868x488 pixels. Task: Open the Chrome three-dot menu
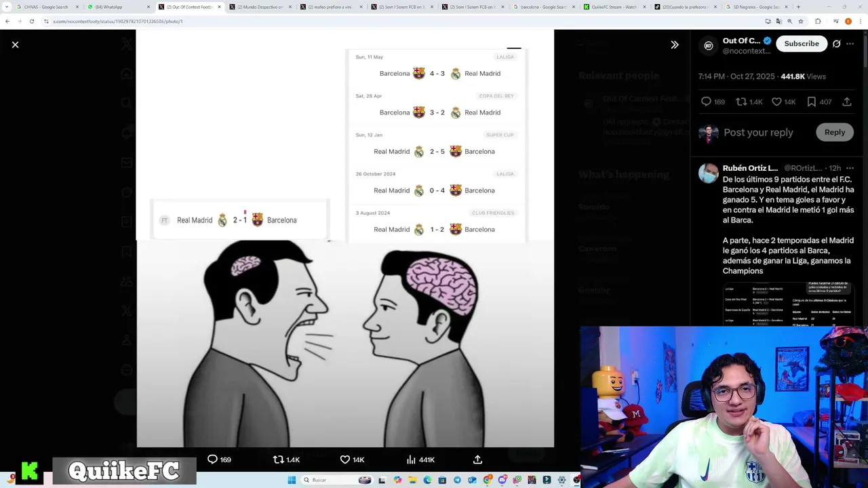click(x=861, y=21)
